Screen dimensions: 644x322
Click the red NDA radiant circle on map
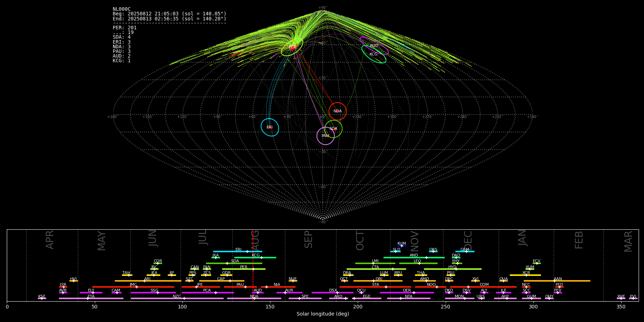[337, 111]
